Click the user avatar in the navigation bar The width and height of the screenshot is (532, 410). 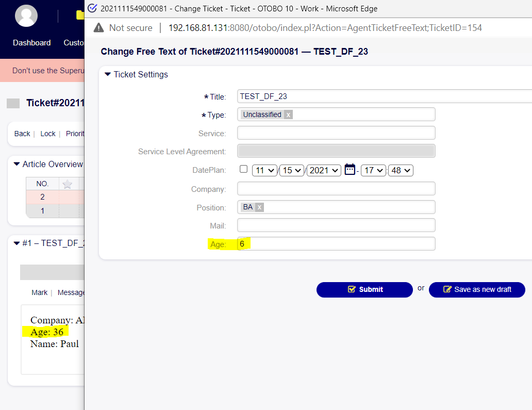26,16
